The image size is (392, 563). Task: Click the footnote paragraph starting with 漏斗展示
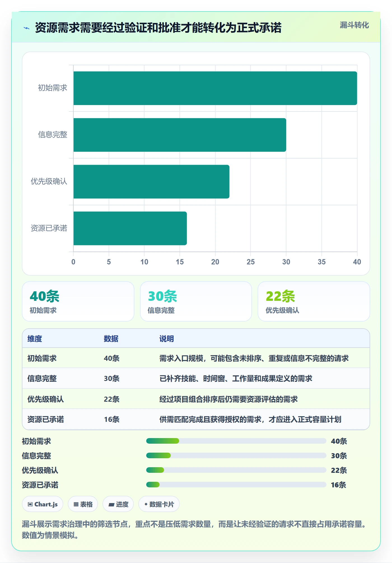[194, 529]
